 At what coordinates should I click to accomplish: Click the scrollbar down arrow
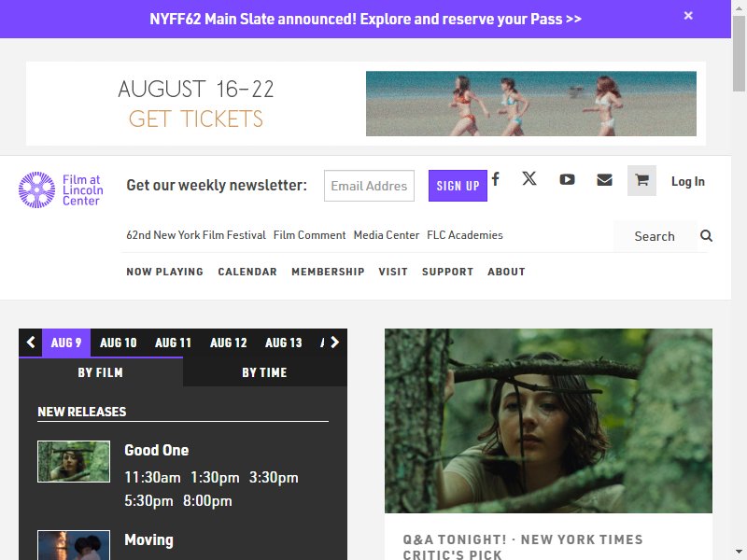point(739,553)
